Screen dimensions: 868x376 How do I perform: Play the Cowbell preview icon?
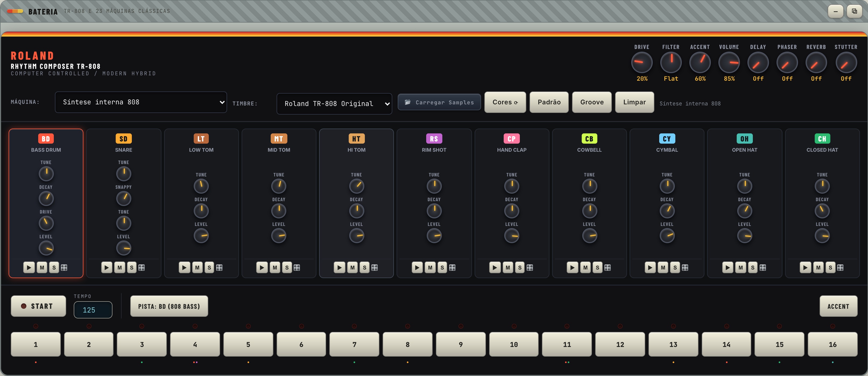point(572,268)
